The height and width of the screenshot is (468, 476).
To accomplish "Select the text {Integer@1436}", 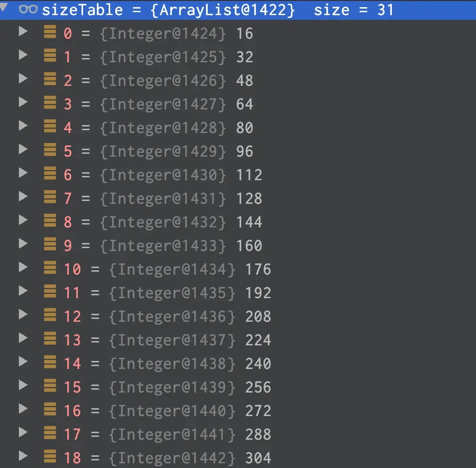I will click(172, 317).
